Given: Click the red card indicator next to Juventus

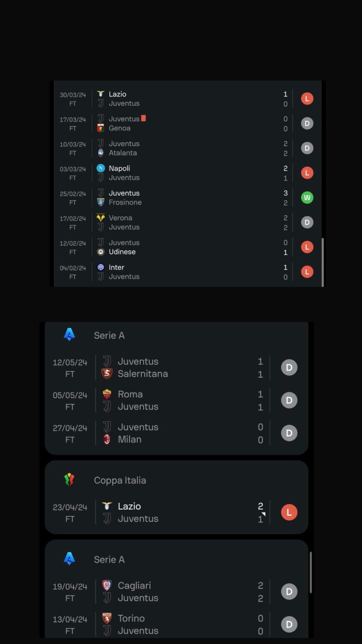Looking at the screenshot, I should [x=144, y=119].
